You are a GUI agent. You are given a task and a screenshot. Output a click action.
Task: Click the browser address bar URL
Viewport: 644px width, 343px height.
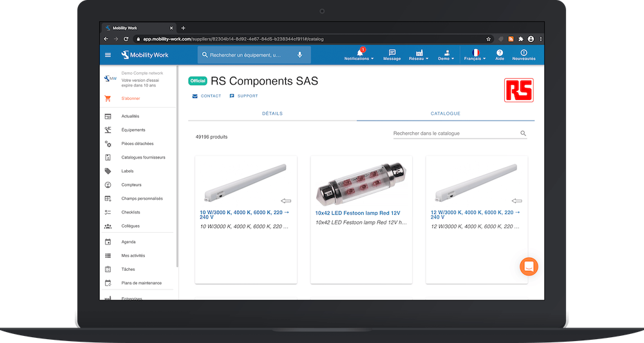tap(233, 39)
